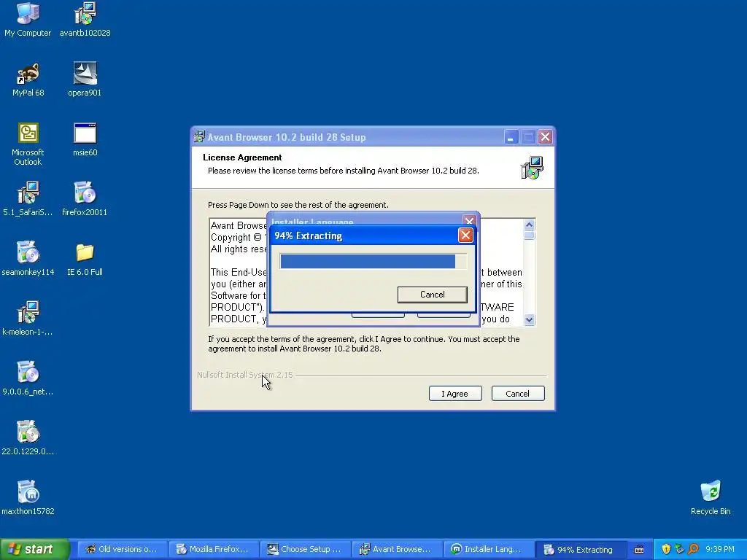Click the license scrollbar thumb
Image resolution: width=747 pixels, height=560 pixels.
[529, 236]
